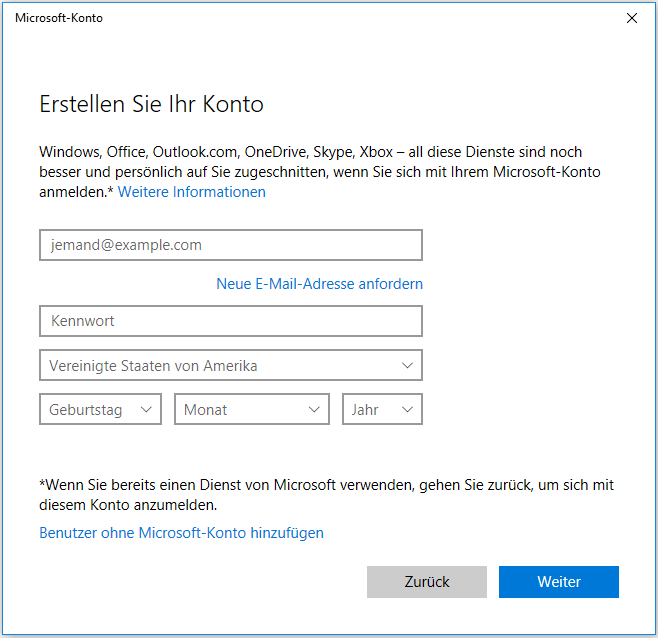658x638 pixels.
Task: Click 'Benutzer ohne Microsoft-Konto hinzufügen' link
Action: [181, 533]
